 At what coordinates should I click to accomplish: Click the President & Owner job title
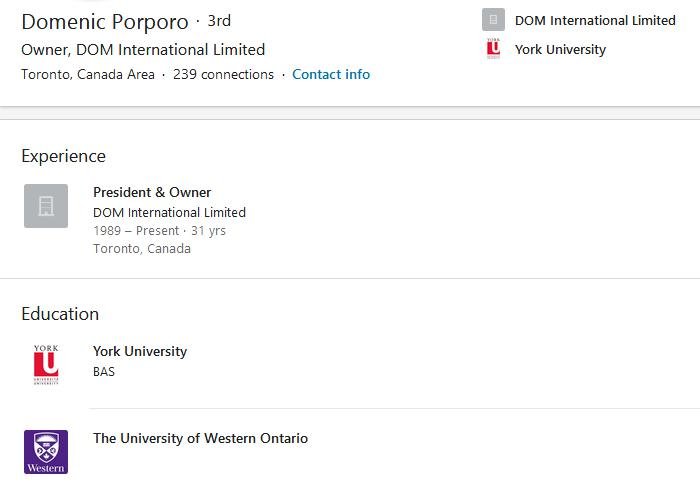(152, 192)
